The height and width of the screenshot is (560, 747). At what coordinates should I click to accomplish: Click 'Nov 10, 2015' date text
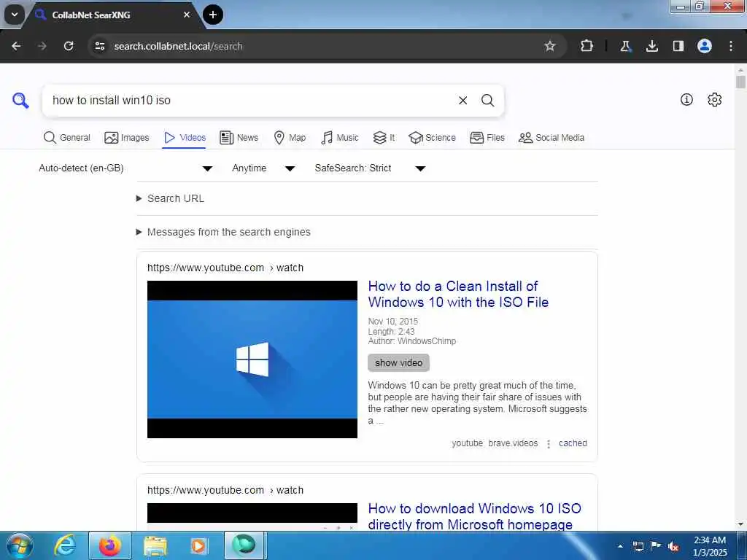(x=392, y=322)
